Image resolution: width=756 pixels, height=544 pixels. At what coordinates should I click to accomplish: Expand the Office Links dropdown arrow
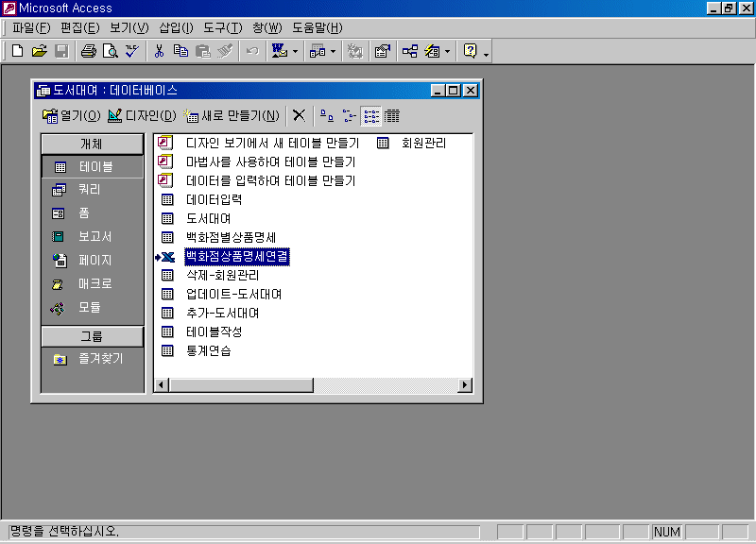295,51
